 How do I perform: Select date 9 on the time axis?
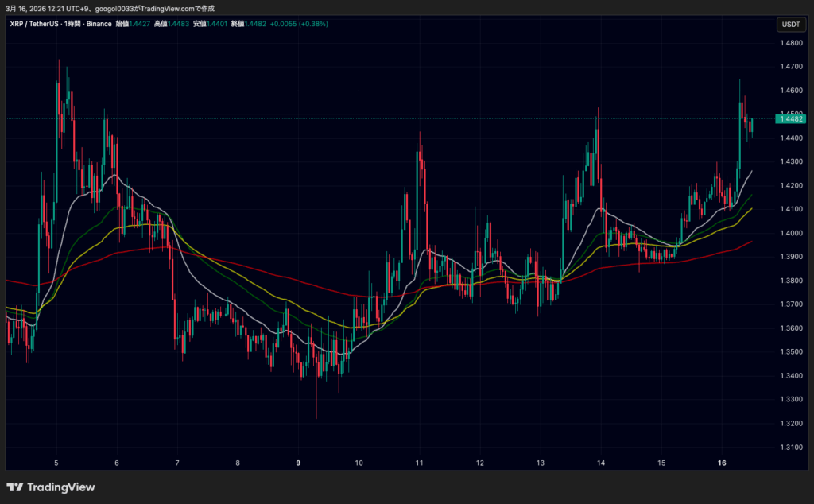tap(298, 462)
